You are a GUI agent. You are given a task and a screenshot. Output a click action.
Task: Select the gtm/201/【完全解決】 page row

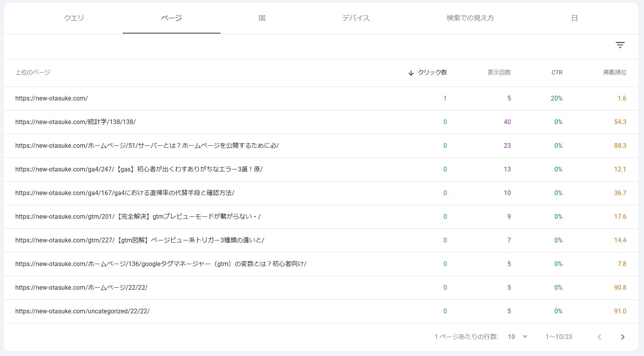click(321, 217)
